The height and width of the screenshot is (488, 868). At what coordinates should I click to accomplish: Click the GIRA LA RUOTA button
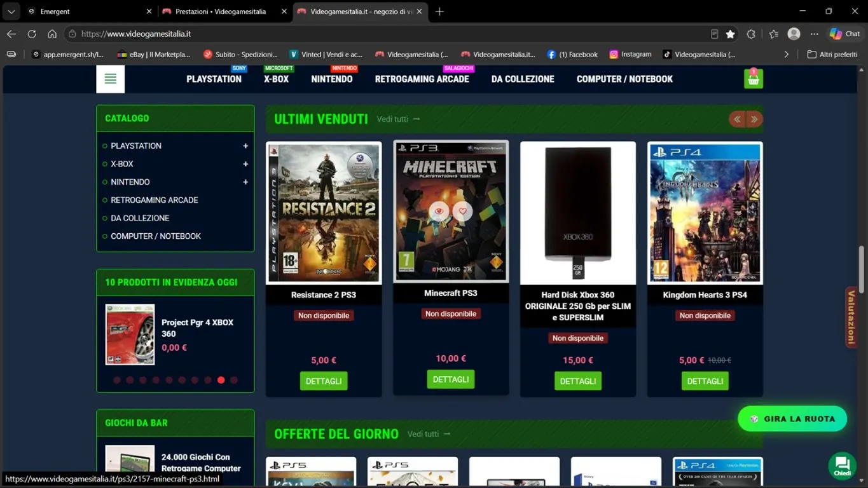[792, 419]
